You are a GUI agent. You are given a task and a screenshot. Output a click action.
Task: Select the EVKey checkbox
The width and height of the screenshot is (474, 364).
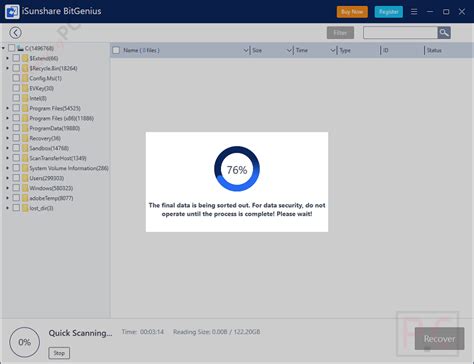[x=16, y=88]
